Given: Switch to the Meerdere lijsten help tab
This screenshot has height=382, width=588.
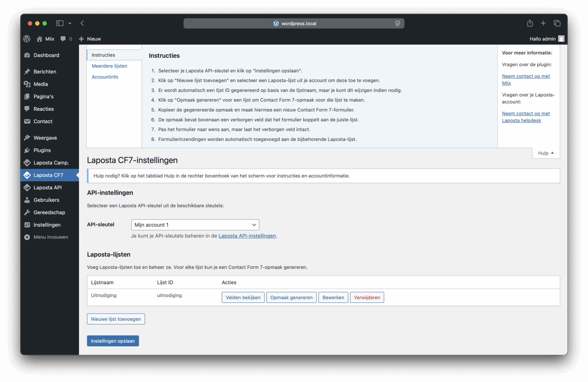Looking at the screenshot, I should click(109, 66).
